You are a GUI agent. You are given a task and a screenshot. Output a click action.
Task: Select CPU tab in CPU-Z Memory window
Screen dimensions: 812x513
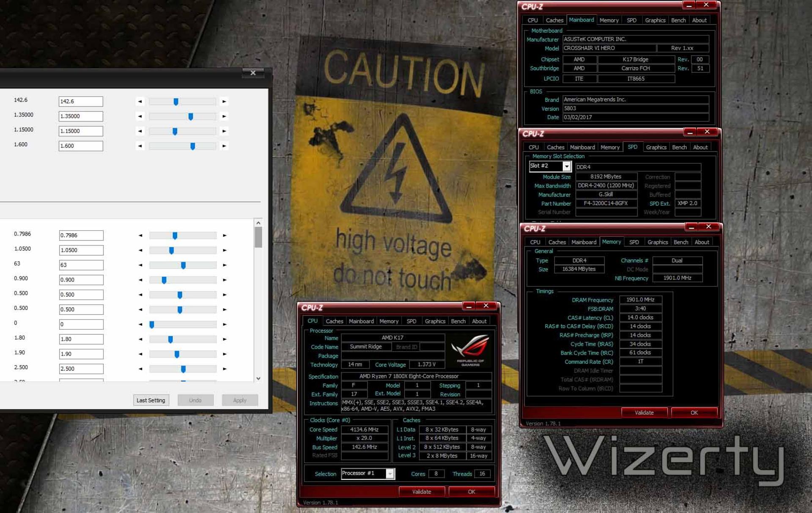click(x=535, y=242)
